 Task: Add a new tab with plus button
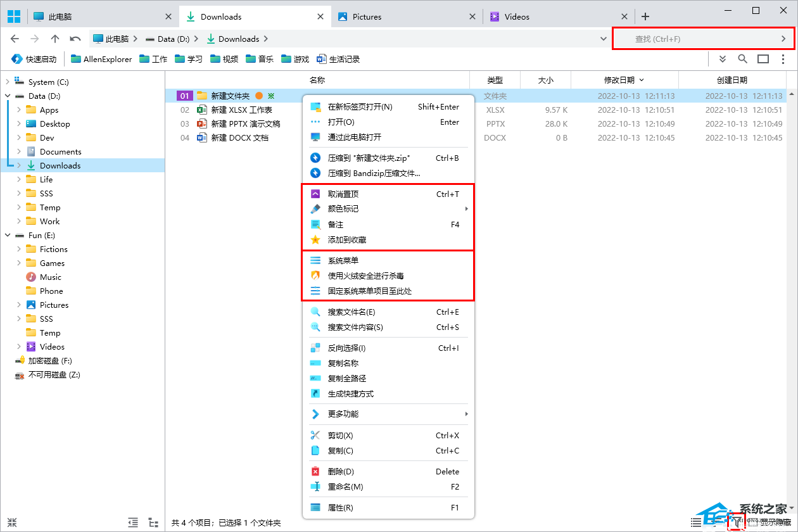point(645,16)
